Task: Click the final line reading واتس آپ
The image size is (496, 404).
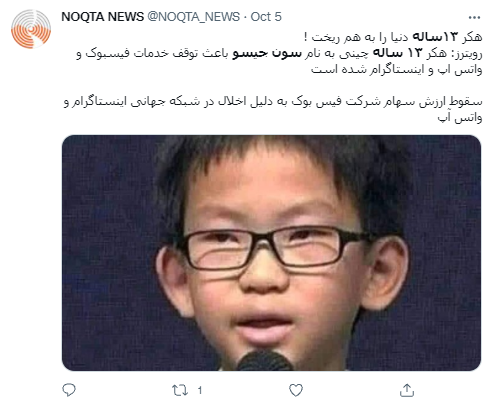Action: [x=460, y=117]
